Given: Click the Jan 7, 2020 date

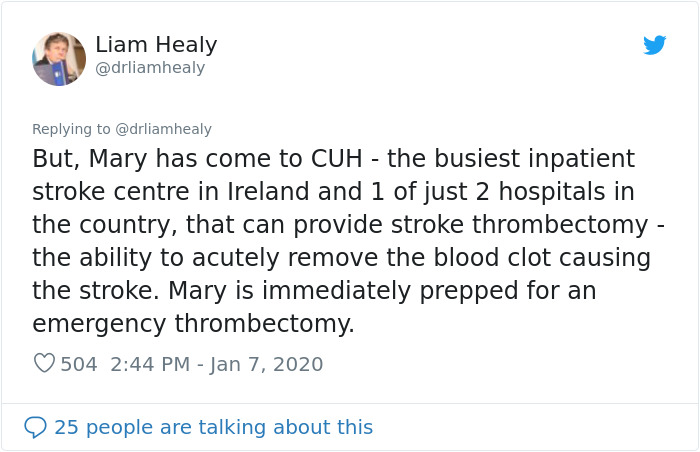Looking at the screenshot, I should click(267, 364).
